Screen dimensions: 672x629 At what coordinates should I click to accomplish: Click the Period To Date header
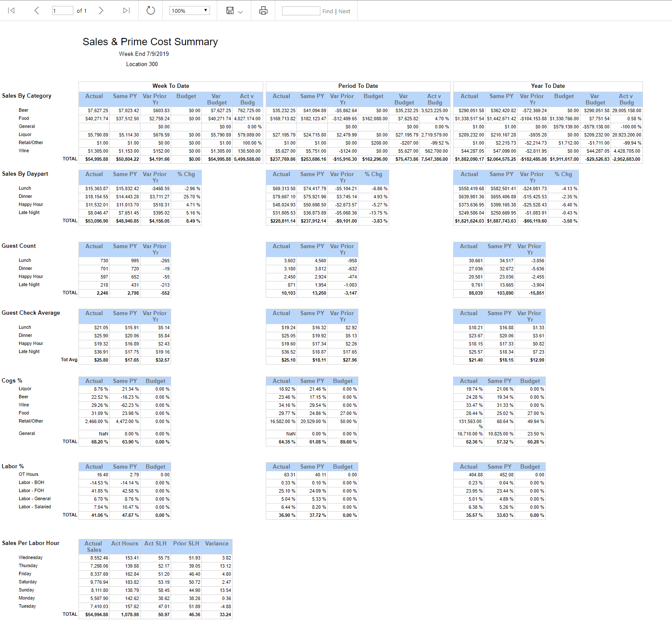point(358,86)
